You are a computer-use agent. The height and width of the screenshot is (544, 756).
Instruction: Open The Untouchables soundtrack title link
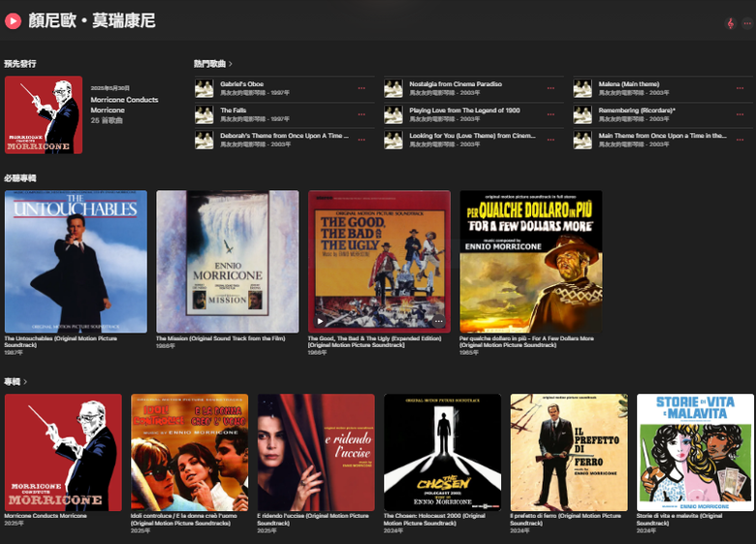point(61,341)
